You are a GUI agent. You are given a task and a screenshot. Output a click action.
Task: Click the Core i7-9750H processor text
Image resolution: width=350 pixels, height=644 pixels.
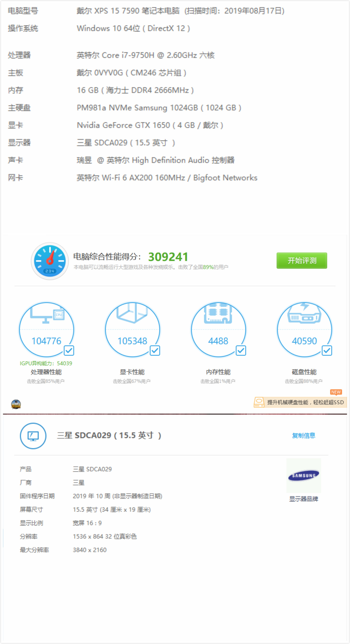(146, 55)
